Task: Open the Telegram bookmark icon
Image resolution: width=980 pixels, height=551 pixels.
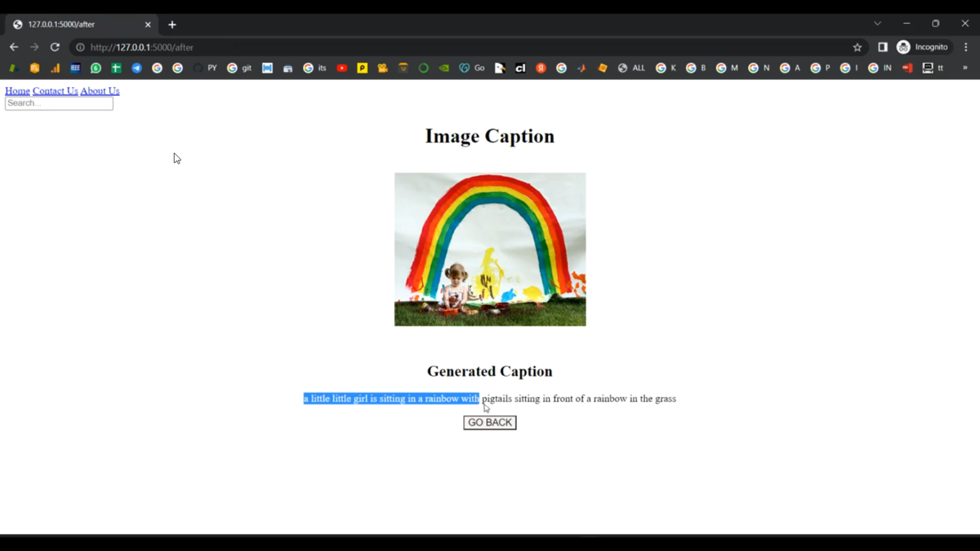Action: (x=137, y=68)
